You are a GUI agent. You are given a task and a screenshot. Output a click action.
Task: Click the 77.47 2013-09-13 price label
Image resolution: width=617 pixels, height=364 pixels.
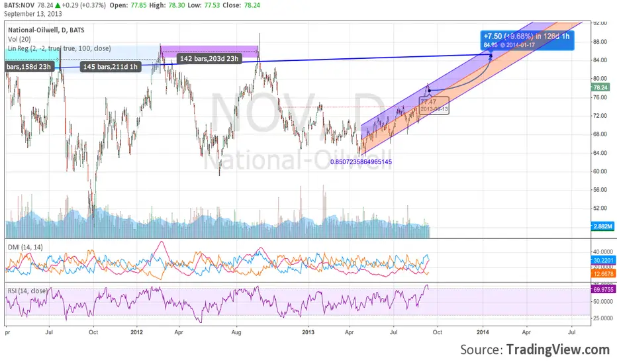(x=434, y=105)
